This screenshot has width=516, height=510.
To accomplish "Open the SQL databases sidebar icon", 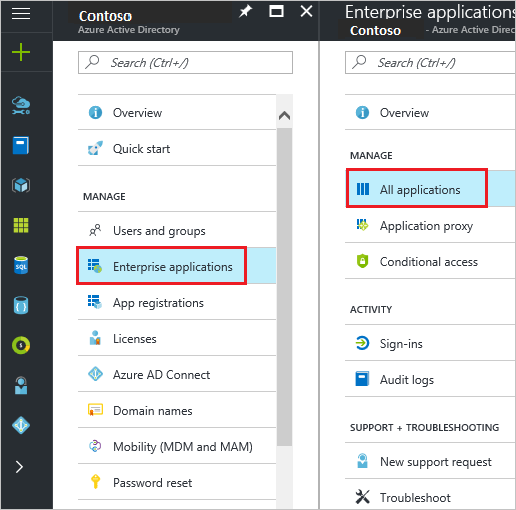I will tap(21, 265).
